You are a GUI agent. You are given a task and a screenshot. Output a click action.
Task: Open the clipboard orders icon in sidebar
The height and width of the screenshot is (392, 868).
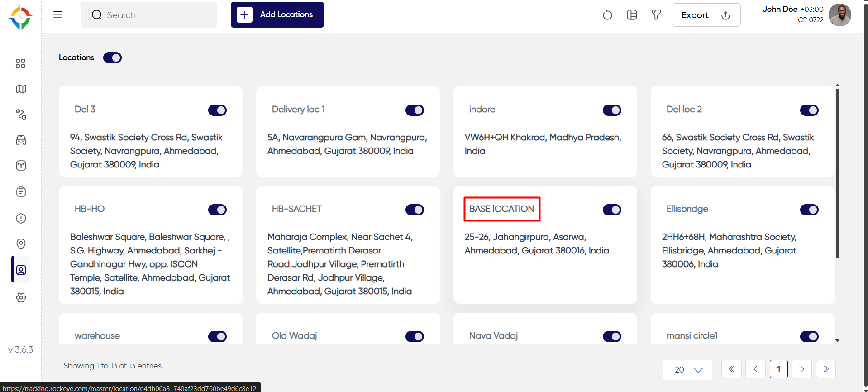pos(21,192)
